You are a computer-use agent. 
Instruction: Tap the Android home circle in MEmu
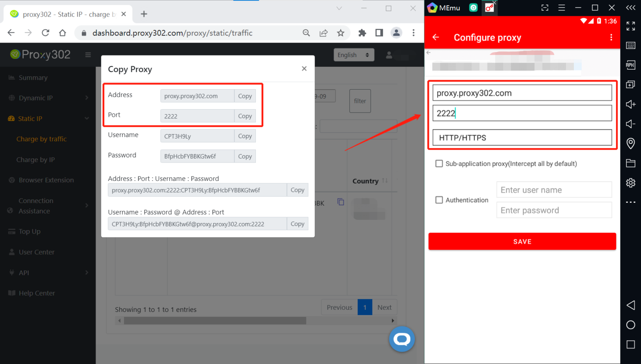[631, 325]
